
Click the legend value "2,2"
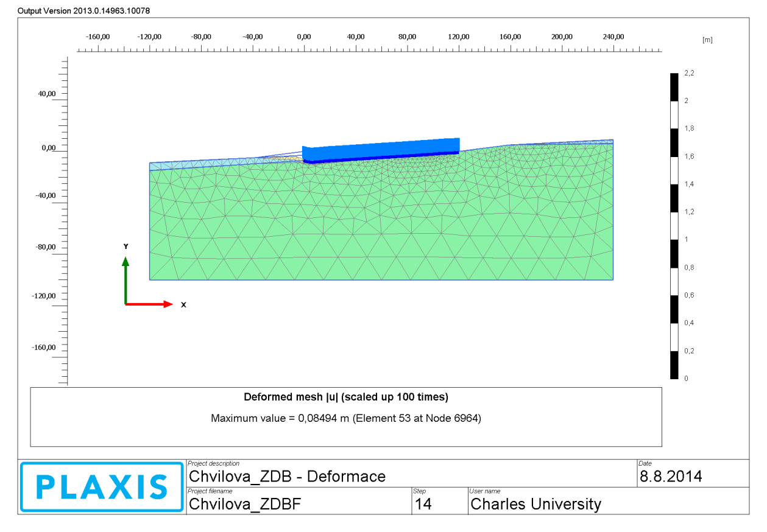click(x=689, y=73)
